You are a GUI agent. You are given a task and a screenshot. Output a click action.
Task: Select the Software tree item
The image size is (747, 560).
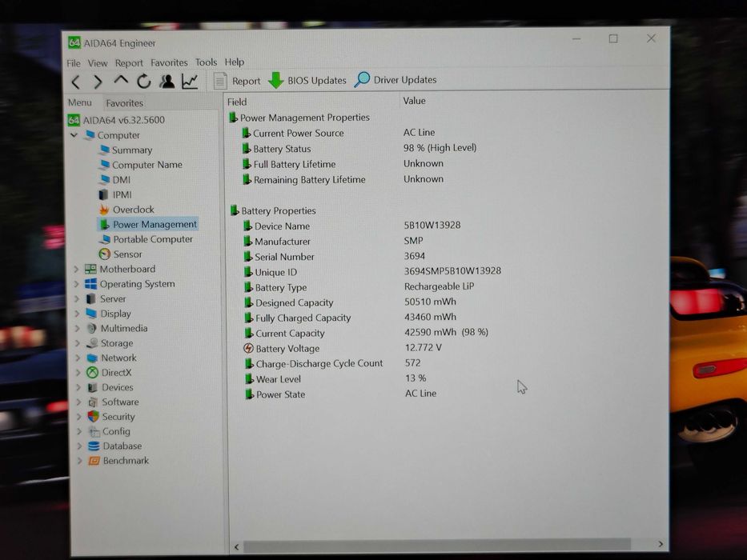(x=121, y=402)
